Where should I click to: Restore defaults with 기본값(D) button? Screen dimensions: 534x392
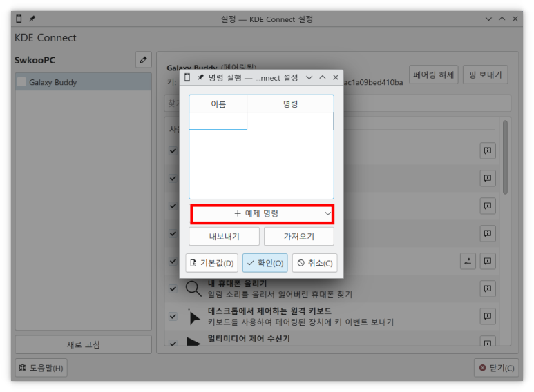[x=212, y=263]
